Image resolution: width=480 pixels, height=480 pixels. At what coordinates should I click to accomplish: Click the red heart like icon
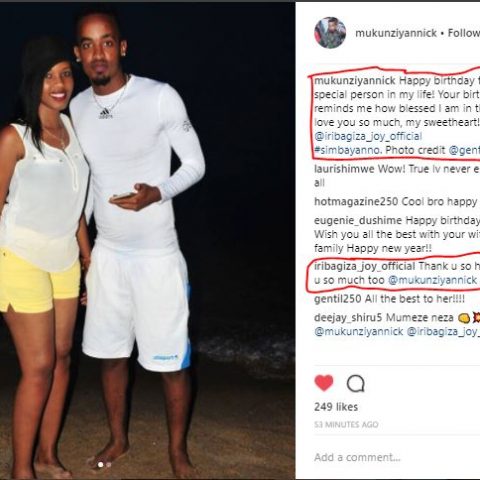click(324, 383)
